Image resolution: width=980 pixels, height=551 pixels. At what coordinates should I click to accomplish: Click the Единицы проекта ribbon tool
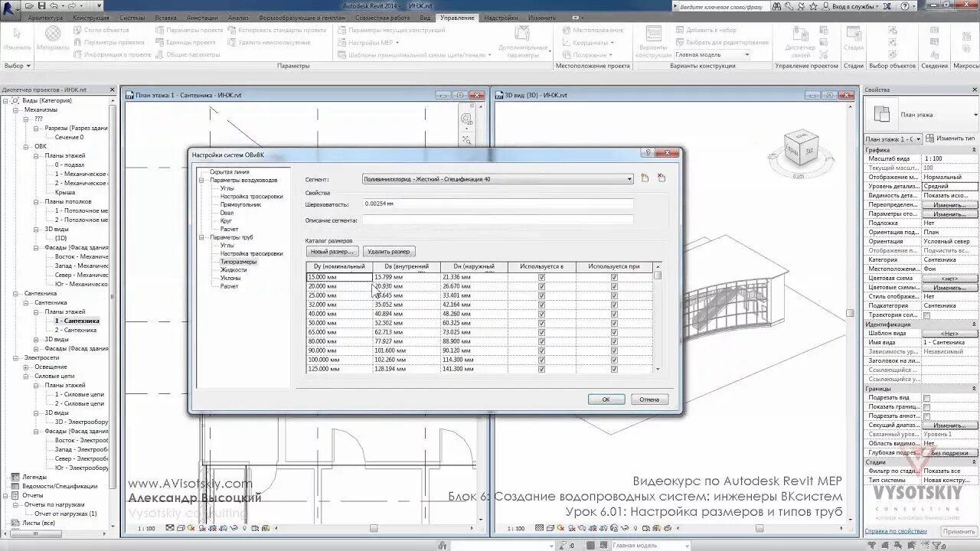(186, 42)
